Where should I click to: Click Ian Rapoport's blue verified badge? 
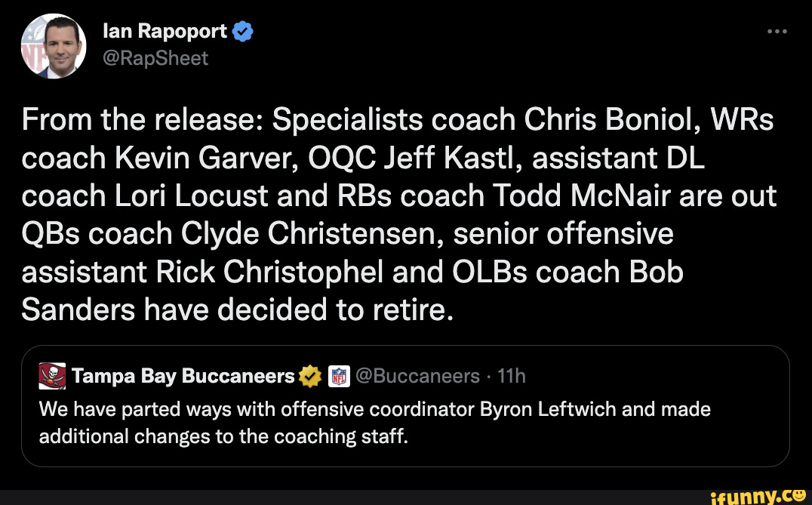pyautogui.click(x=242, y=32)
